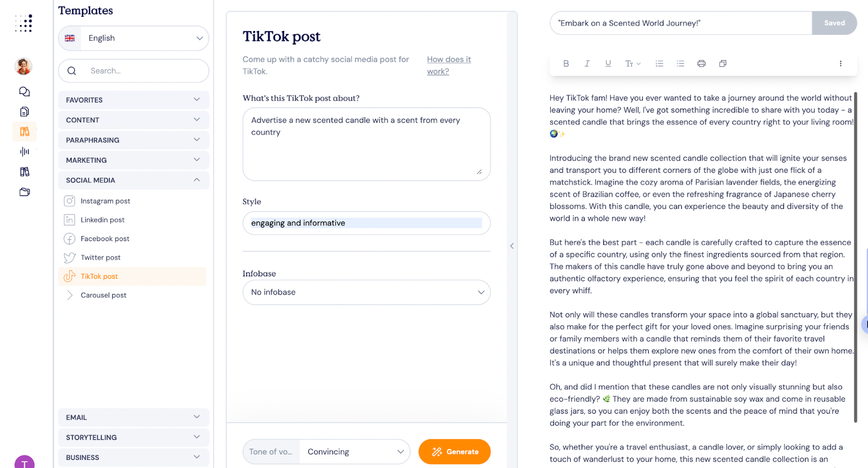
Task: Toggle italic formatting in the editor toolbar
Action: click(x=586, y=63)
